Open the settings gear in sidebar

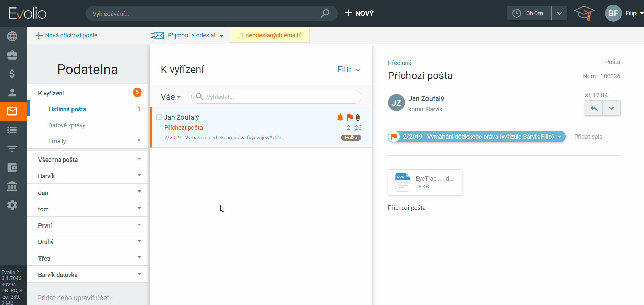click(x=12, y=205)
